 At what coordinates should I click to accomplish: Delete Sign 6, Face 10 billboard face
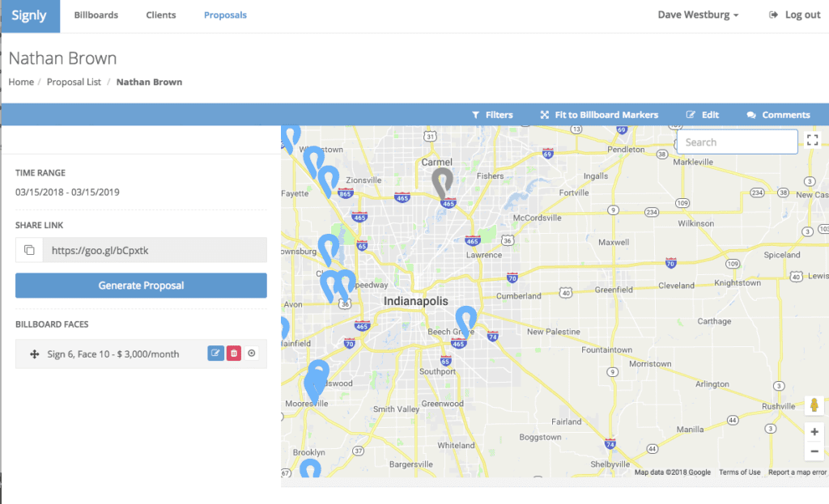(233, 354)
